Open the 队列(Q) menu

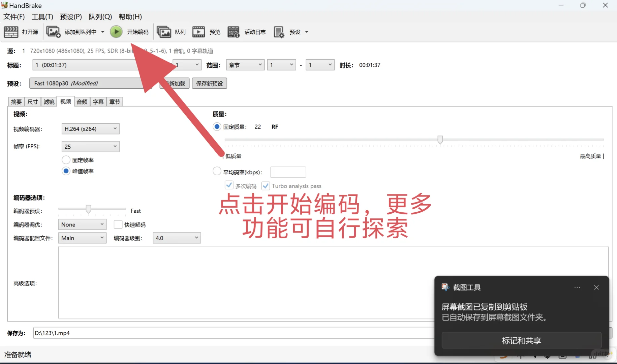(x=100, y=17)
